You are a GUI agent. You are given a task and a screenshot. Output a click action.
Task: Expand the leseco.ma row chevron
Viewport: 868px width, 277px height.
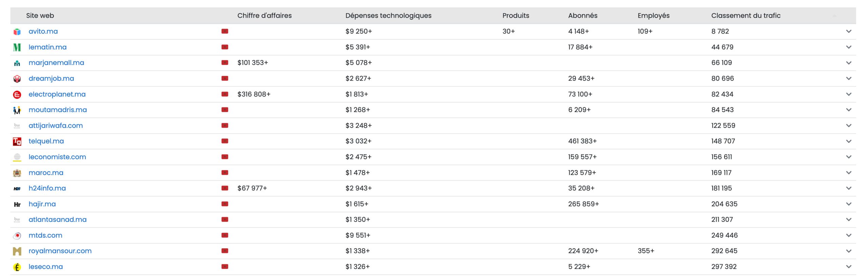coord(848,267)
